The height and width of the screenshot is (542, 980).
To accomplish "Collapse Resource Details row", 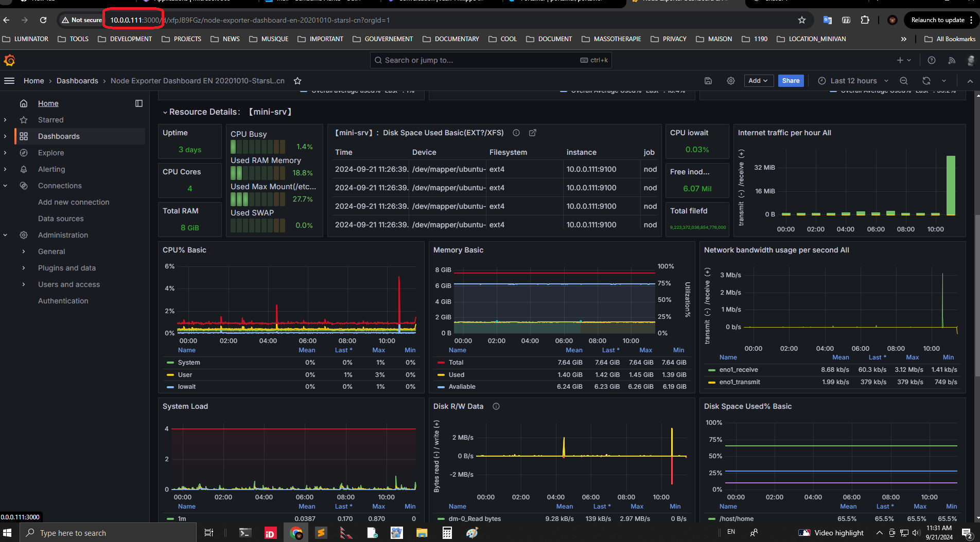I will click(165, 112).
